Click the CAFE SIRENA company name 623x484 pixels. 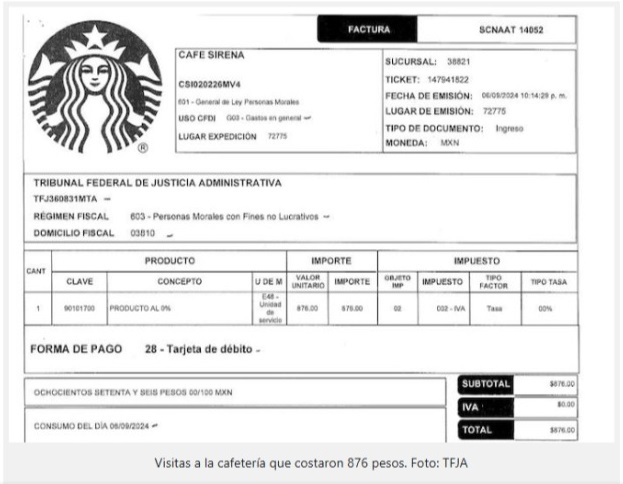(x=211, y=56)
